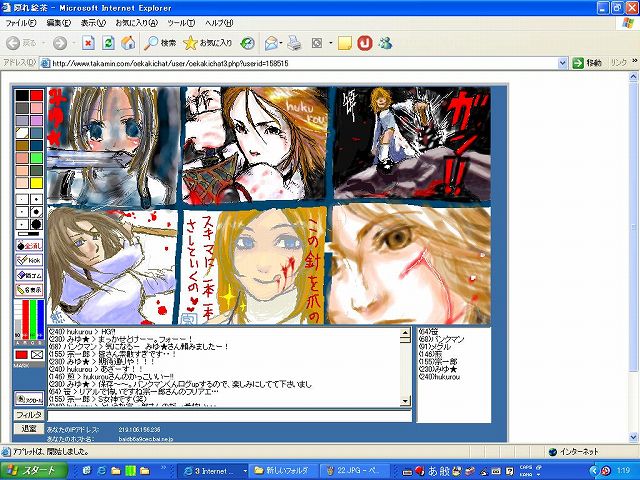
Task: Click the Mail envelope toolbar icon
Action: click(x=271, y=43)
